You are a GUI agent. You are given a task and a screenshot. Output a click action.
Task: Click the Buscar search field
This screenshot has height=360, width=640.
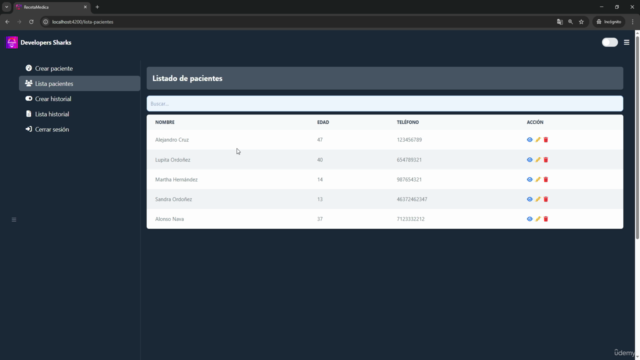coord(385,104)
